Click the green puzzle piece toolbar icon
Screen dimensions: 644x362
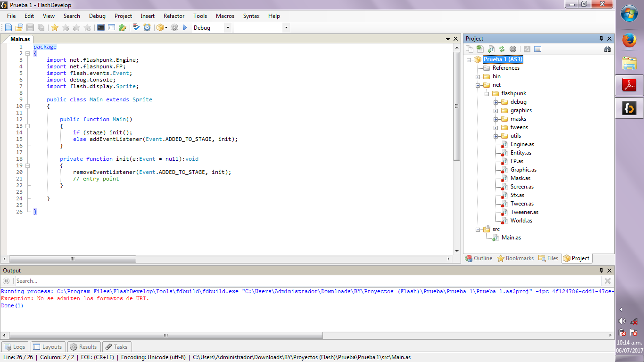point(123,28)
